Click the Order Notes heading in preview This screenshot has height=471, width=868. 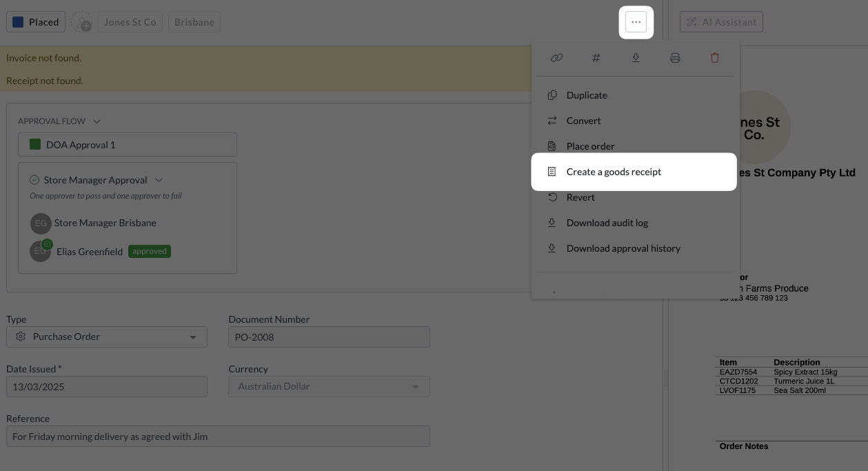pyautogui.click(x=744, y=446)
